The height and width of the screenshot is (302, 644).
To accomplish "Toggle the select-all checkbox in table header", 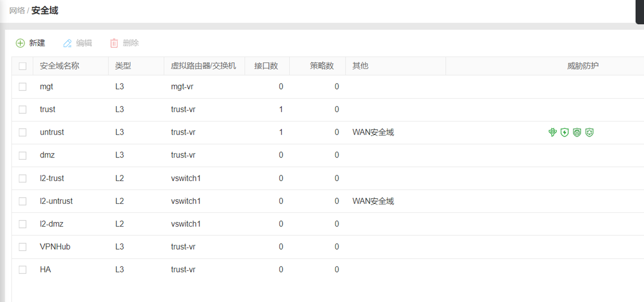I will 22,66.
